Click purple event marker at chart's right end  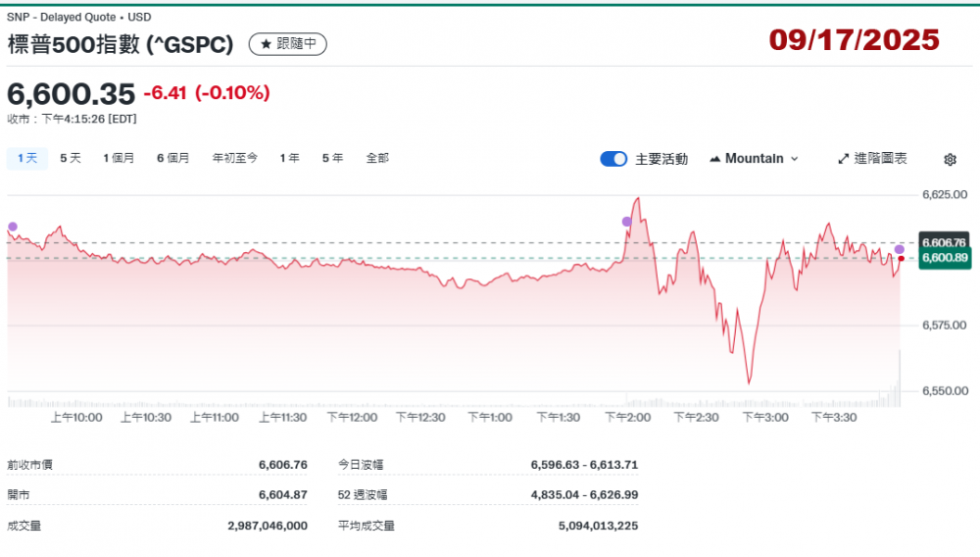pyautogui.click(x=900, y=249)
